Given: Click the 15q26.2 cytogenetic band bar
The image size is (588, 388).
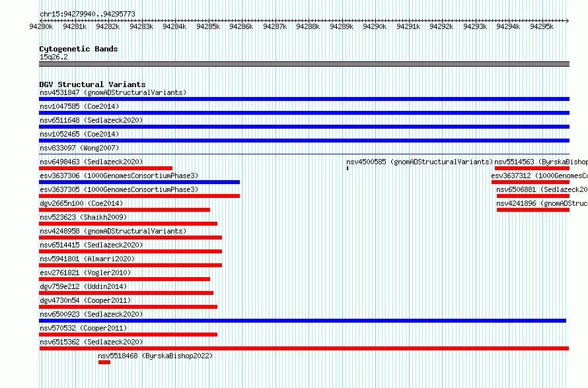Looking at the screenshot, I should click(304, 64).
